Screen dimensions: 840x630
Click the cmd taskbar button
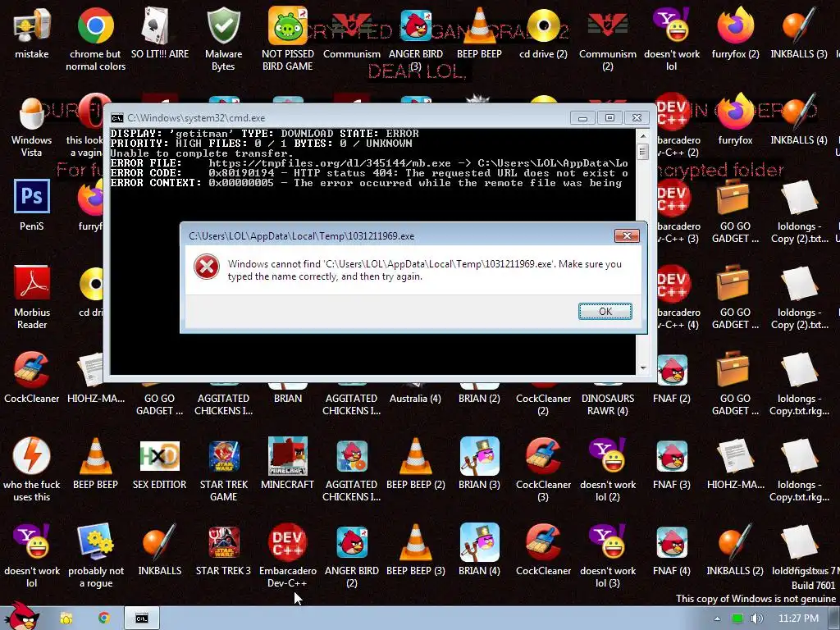click(141, 619)
